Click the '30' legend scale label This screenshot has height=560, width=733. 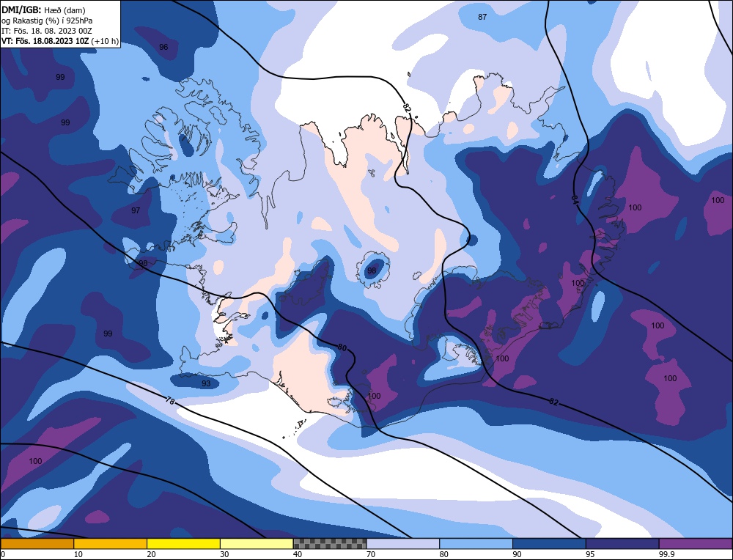(x=224, y=554)
